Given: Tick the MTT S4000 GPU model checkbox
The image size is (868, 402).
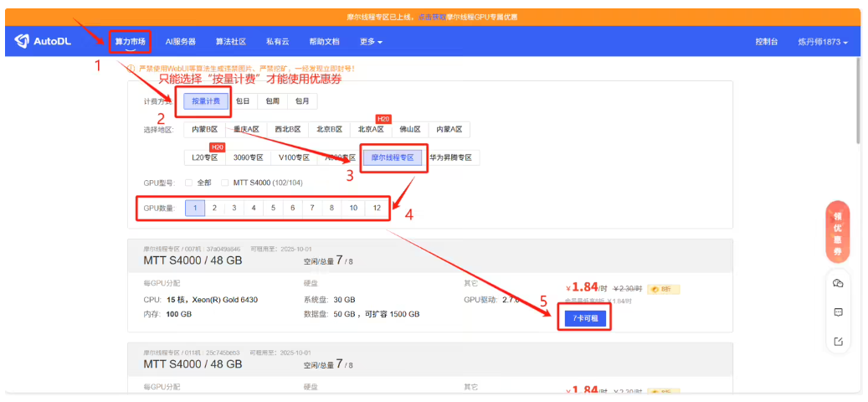Looking at the screenshot, I should coord(225,183).
